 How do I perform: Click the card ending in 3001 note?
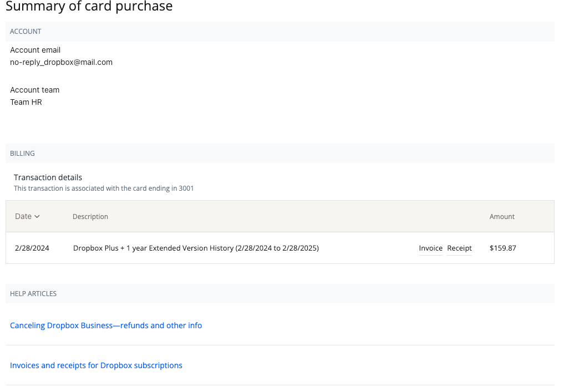coord(104,189)
